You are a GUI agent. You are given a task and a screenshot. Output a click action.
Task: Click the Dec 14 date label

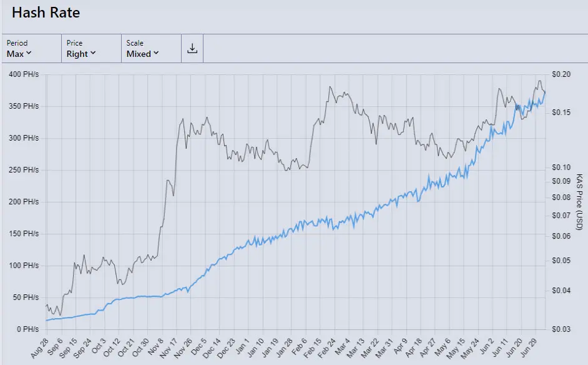212,347
